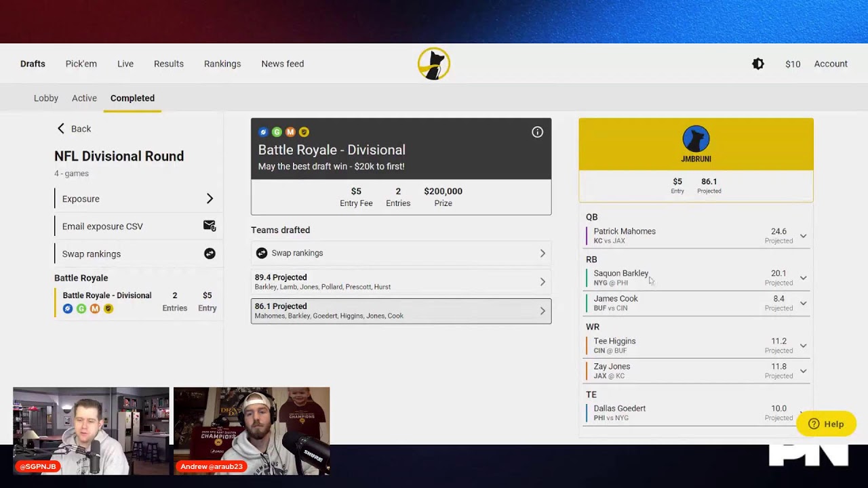This screenshot has height=488, width=868.
Task: Go to Pick'em section
Action: [x=81, y=64]
